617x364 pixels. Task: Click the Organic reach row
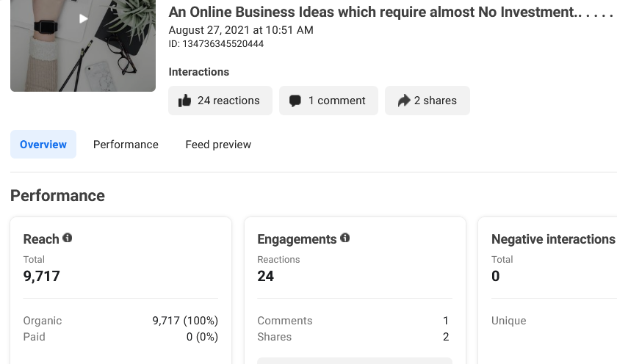click(x=120, y=321)
